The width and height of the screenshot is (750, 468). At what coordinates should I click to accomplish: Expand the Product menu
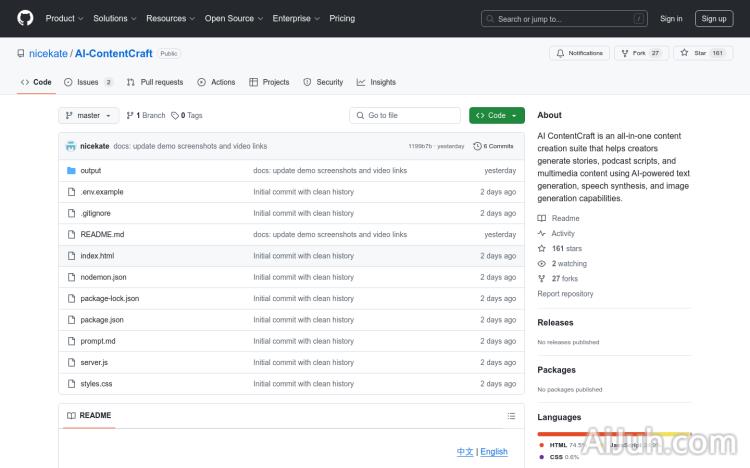63,18
